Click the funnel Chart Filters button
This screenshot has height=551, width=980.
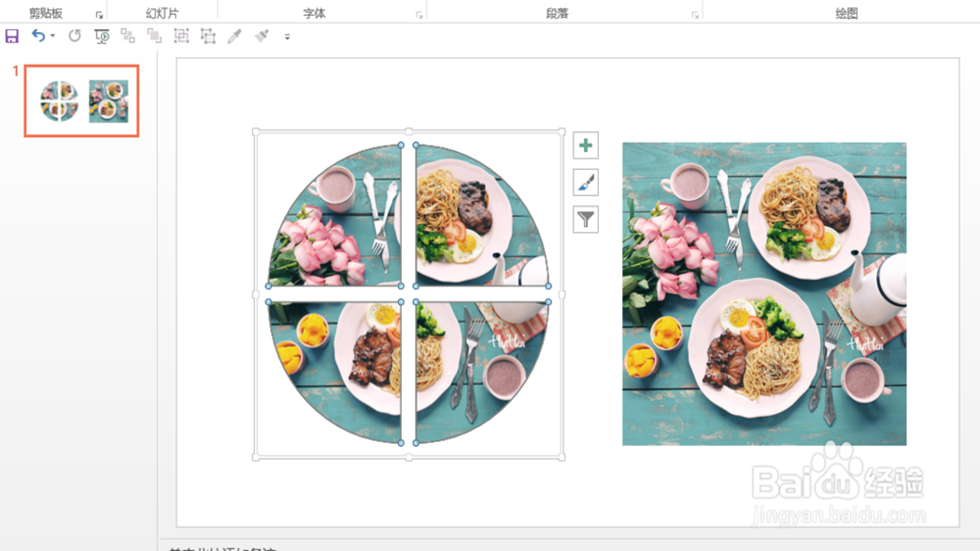pyautogui.click(x=586, y=220)
